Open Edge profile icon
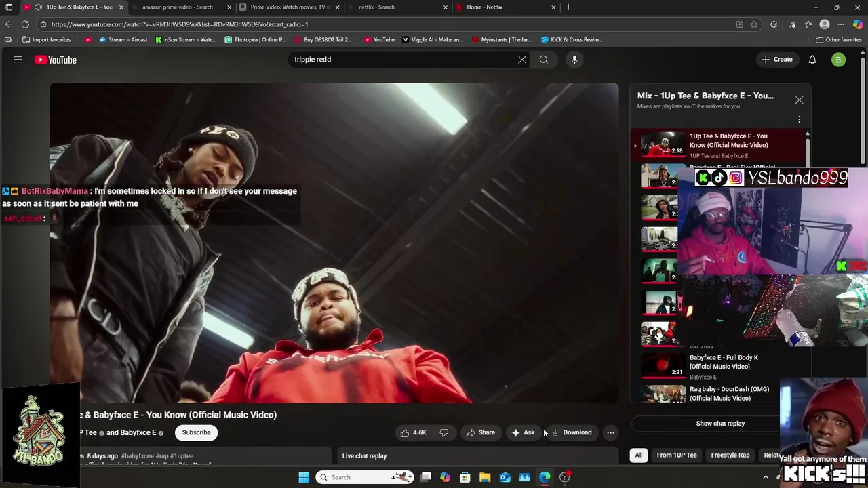Image resolution: width=868 pixels, height=488 pixels. coord(825,24)
